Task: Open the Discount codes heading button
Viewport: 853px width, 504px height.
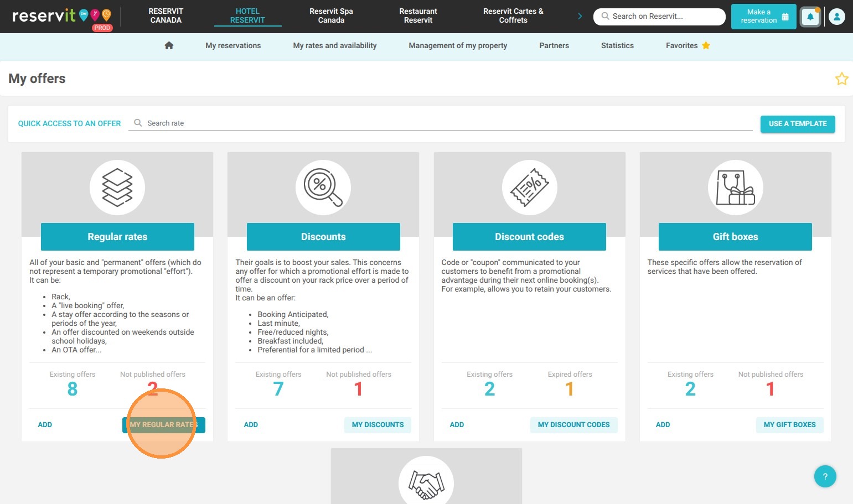Action: click(x=529, y=237)
